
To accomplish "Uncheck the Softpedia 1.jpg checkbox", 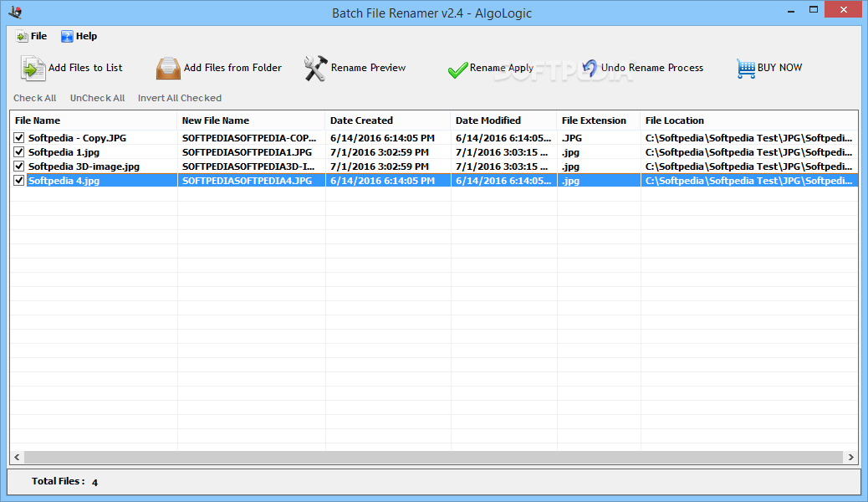I will coord(19,151).
